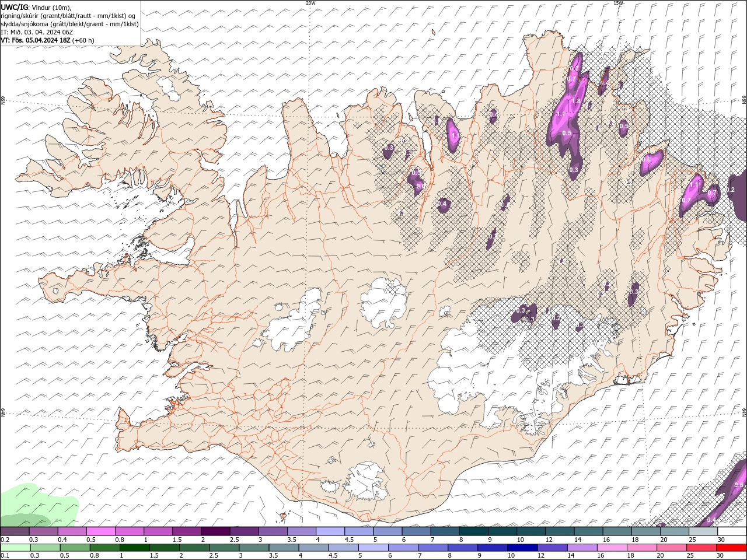Viewport: 747px width, 560px height.
Task: Pick the dark green '1' swatch on rain scale
Action: tap(134, 548)
